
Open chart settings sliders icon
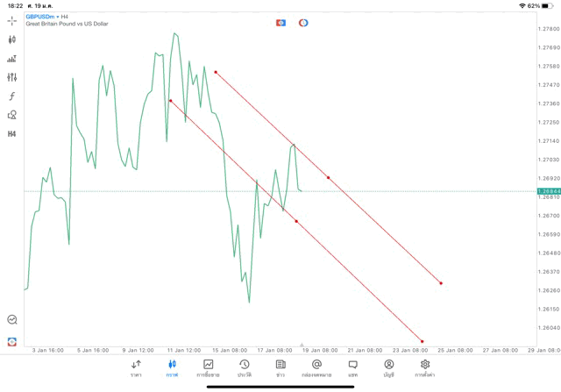(x=11, y=77)
